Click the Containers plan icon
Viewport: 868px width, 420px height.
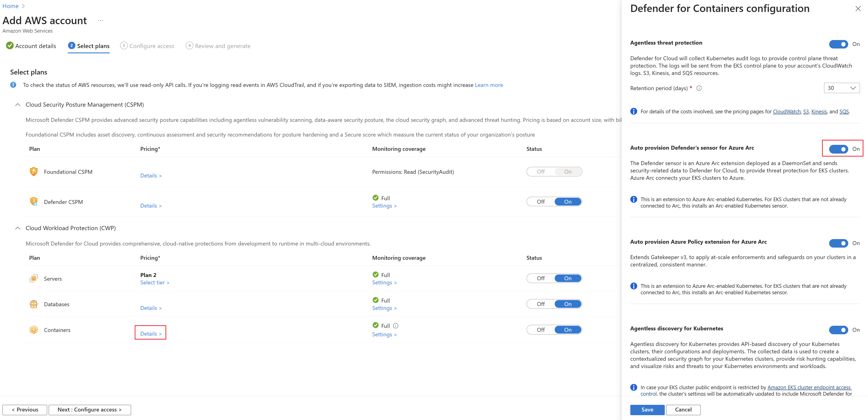(x=34, y=330)
